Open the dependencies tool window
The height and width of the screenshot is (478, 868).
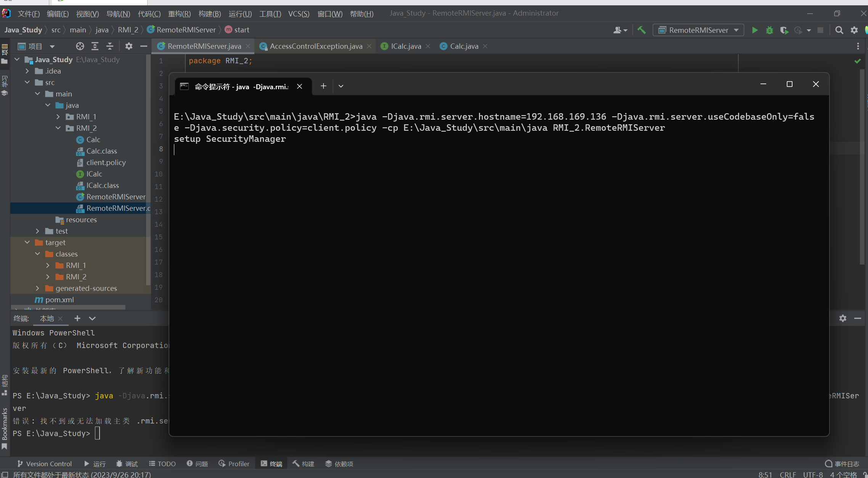coord(339,464)
